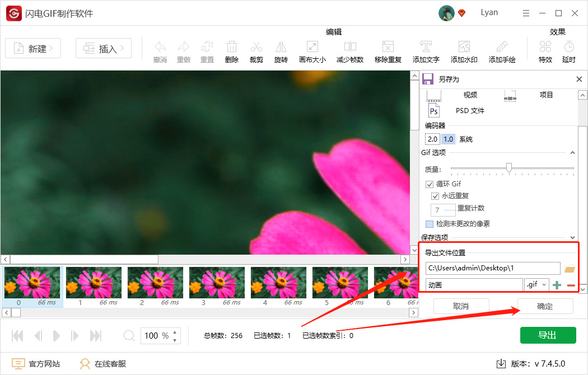Close the 另存为 panel
The image size is (588, 375).
(x=579, y=79)
